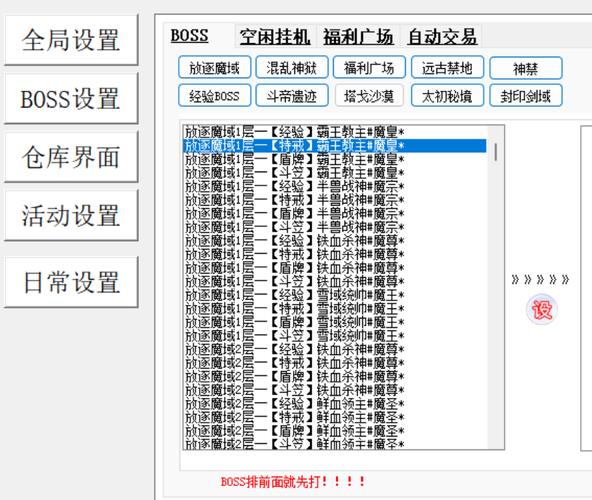Select row 放逐魔域1层—【盾牌】铁血杀神#魔尊*

pyautogui.click(x=335, y=268)
